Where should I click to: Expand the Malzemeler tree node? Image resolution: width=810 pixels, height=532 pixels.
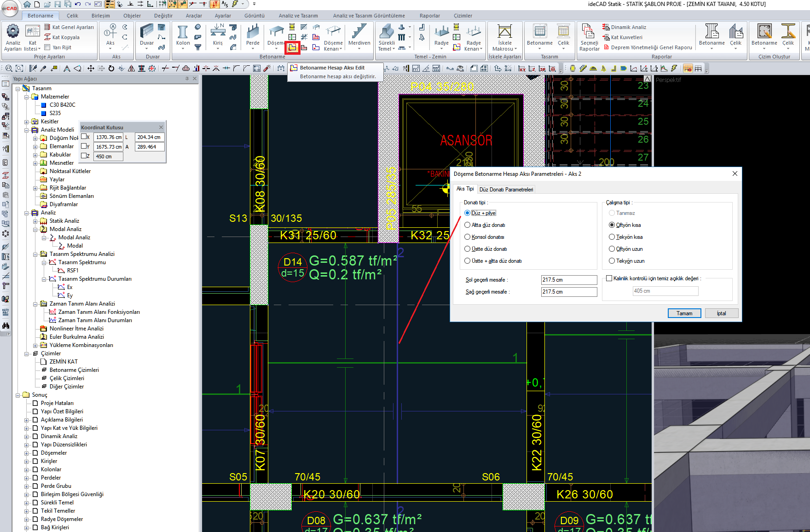point(27,97)
